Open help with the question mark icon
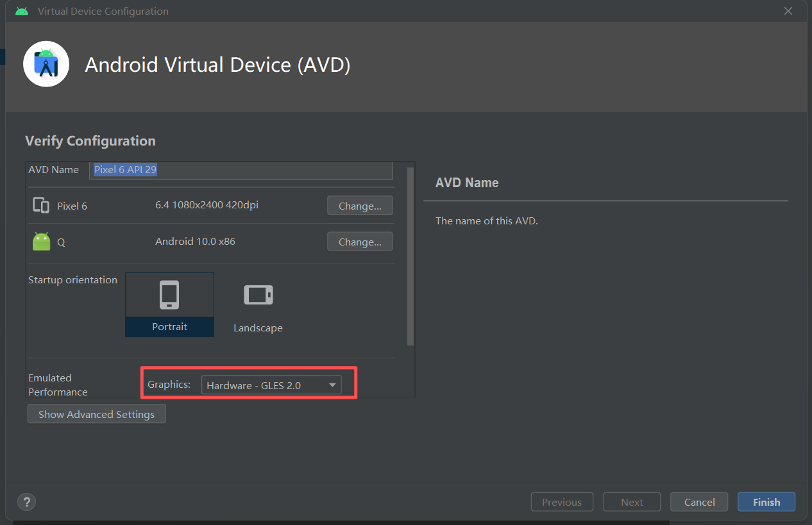 pyautogui.click(x=26, y=502)
